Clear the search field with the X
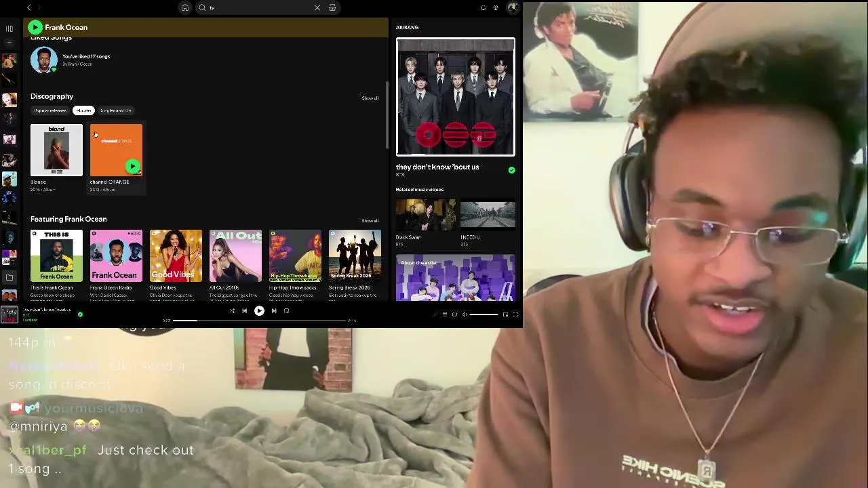 pos(317,7)
